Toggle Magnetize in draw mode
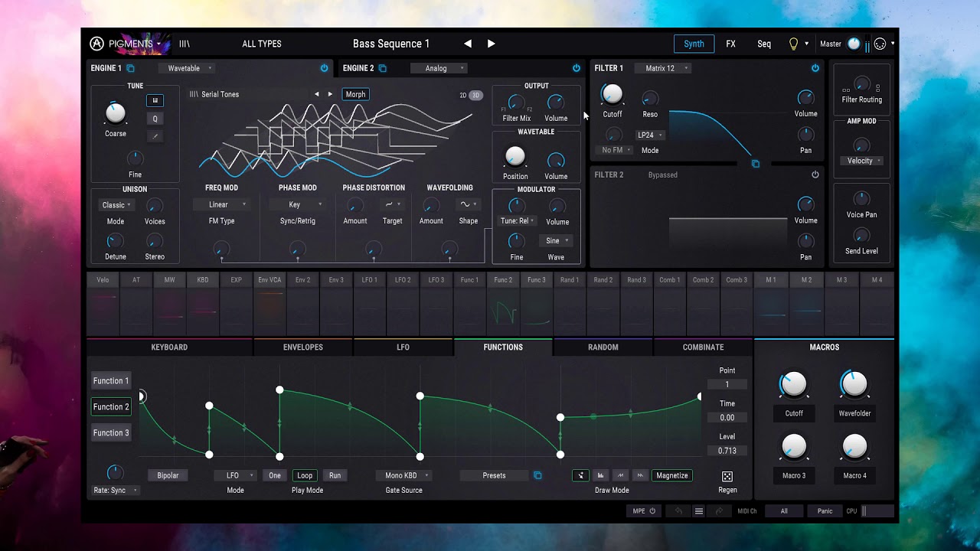 (672, 475)
